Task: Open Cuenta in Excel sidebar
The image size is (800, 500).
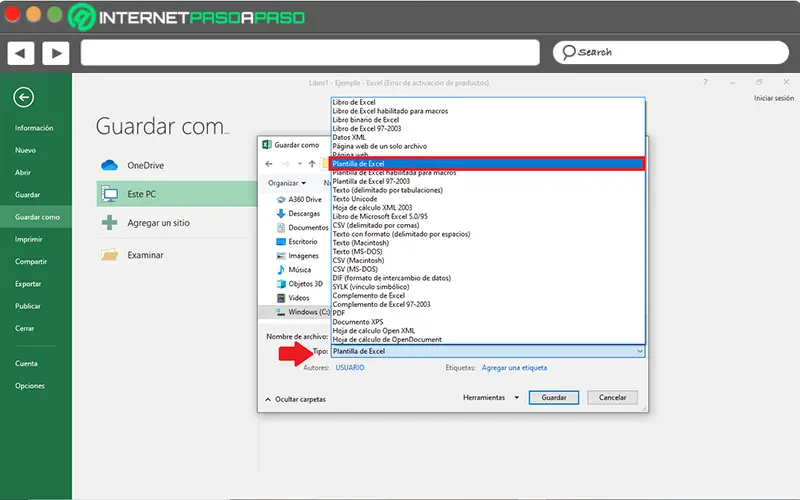Action: click(x=26, y=363)
